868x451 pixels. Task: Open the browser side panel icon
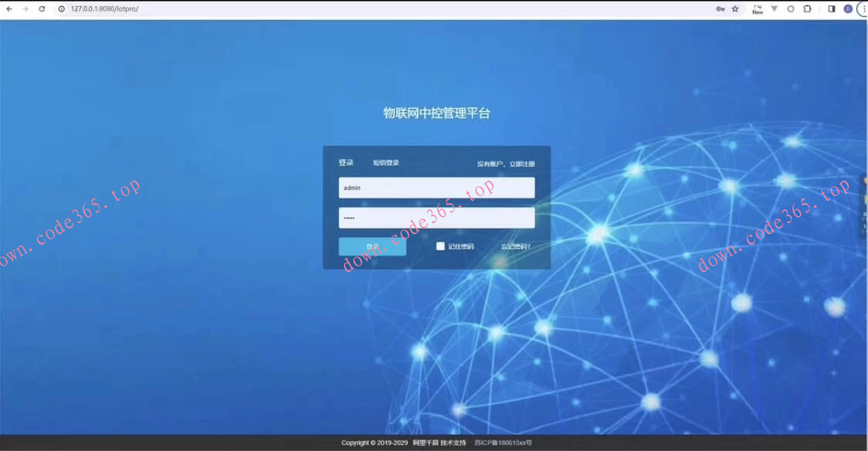point(832,8)
